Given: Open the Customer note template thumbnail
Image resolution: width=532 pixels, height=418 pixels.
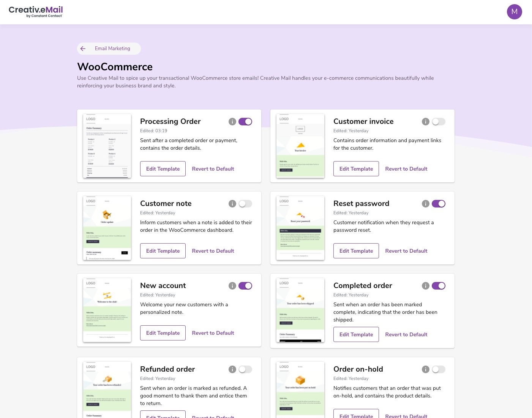Looking at the screenshot, I should [107, 228].
